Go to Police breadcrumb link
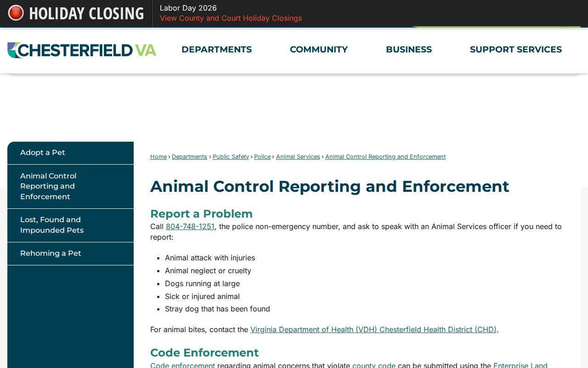 coord(262,157)
